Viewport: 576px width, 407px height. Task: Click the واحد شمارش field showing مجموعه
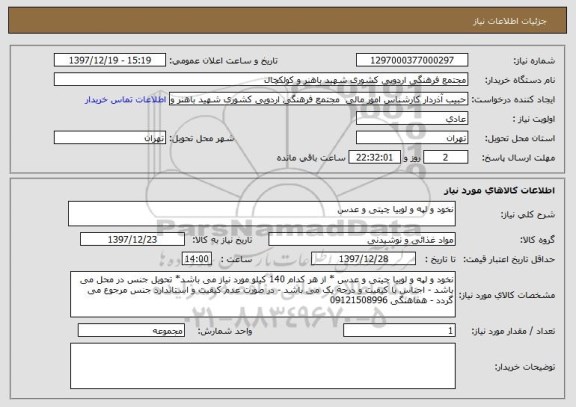pyautogui.click(x=131, y=331)
